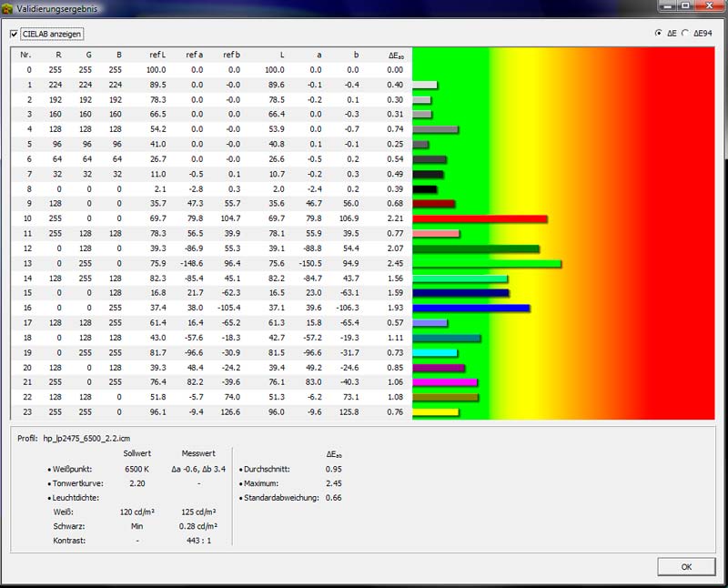Click the R column header
Screen dimensions: 728x588
click(59, 55)
